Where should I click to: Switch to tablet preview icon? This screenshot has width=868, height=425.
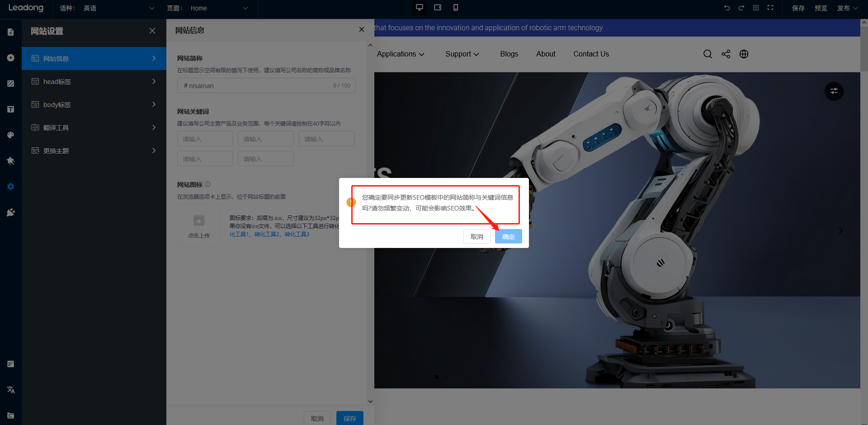[438, 8]
